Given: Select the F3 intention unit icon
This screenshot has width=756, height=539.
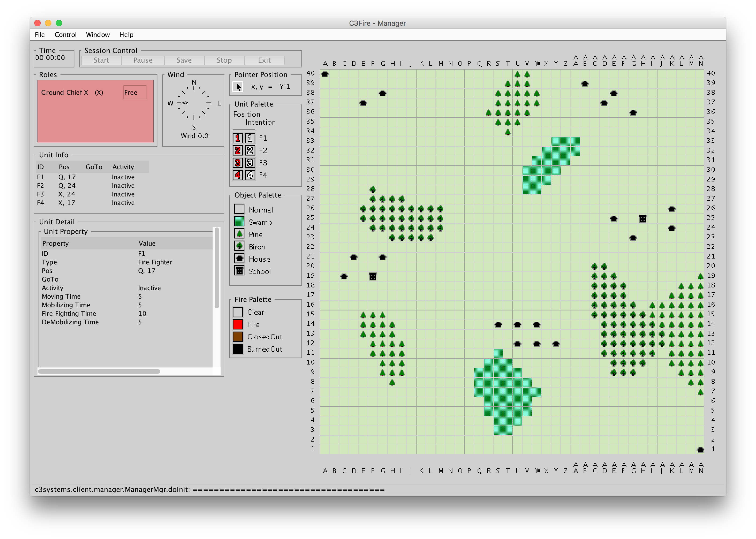Looking at the screenshot, I should [250, 163].
